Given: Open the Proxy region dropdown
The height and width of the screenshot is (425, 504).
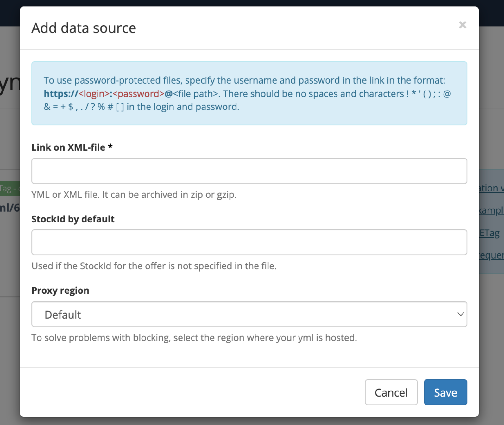Looking at the screenshot, I should [249, 314].
